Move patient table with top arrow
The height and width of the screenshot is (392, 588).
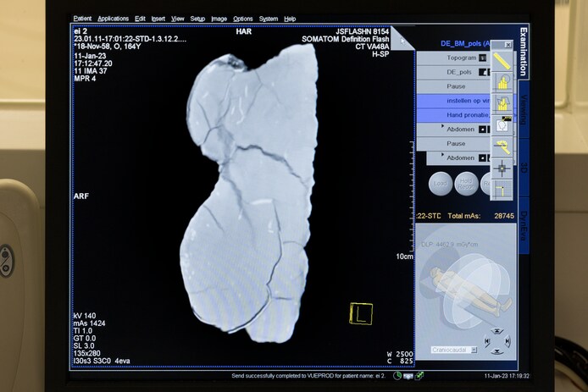click(x=496, y=331)
